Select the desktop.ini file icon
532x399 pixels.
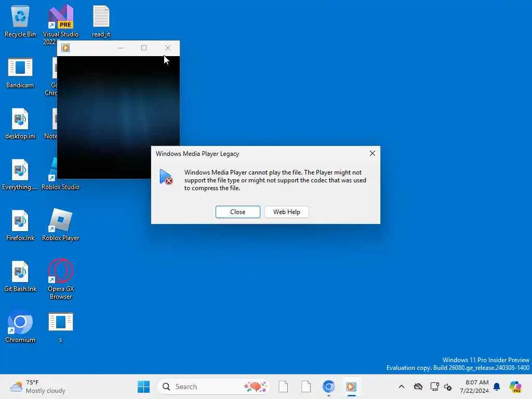click(20, 123)
